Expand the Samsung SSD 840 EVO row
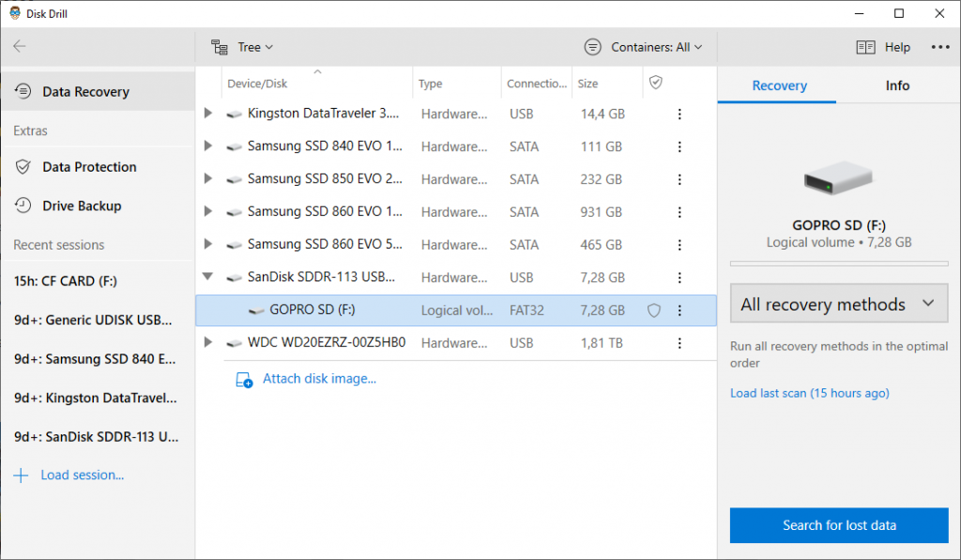 tap(208, 145)
